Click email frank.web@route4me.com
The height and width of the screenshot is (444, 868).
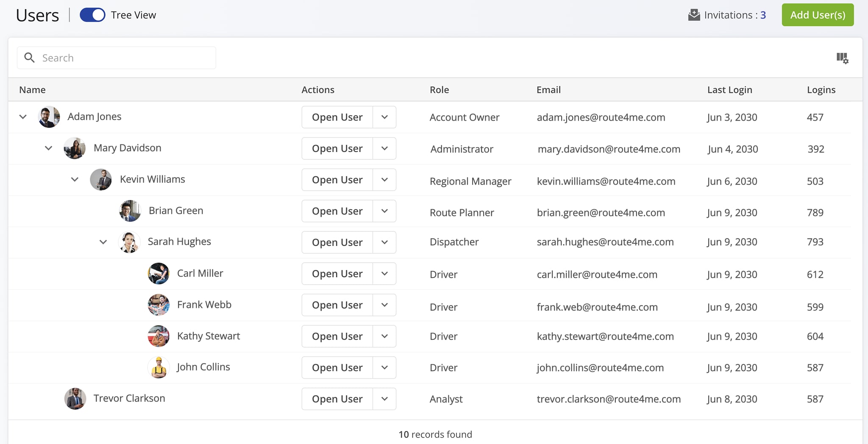[x=597, y=307]
